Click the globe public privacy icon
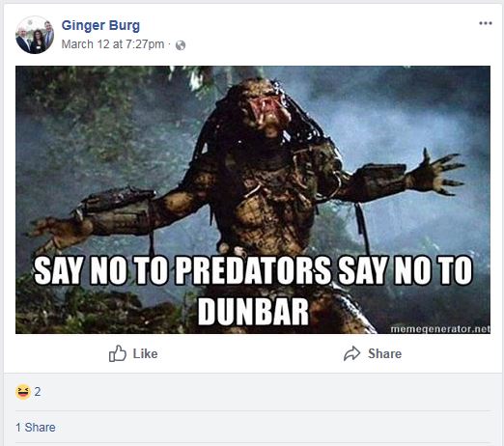504x446 pixels. [181, 45]
